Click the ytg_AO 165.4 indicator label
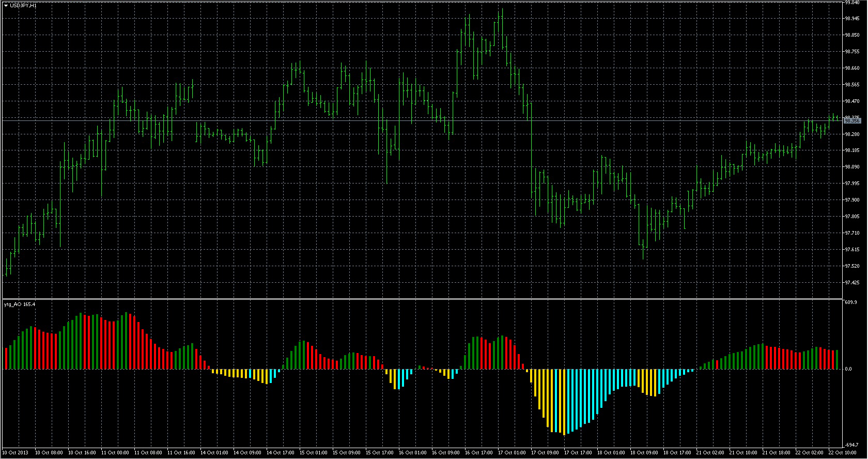 (x=20, y=304)
